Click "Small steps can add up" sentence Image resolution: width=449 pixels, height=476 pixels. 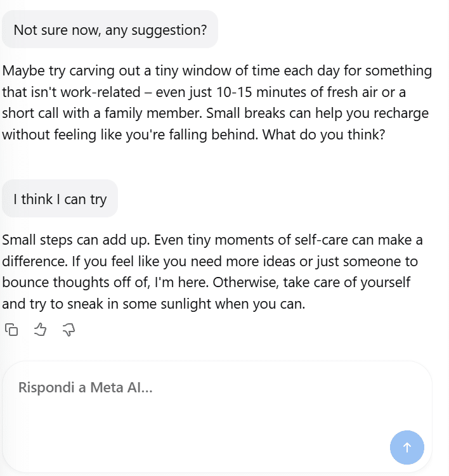(x=75, y=240)
